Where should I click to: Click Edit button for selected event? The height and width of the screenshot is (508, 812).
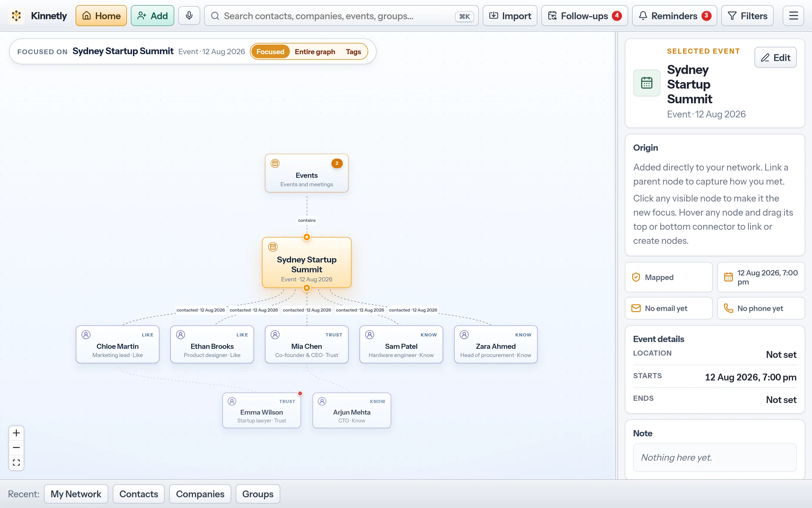tap(775, 58)
